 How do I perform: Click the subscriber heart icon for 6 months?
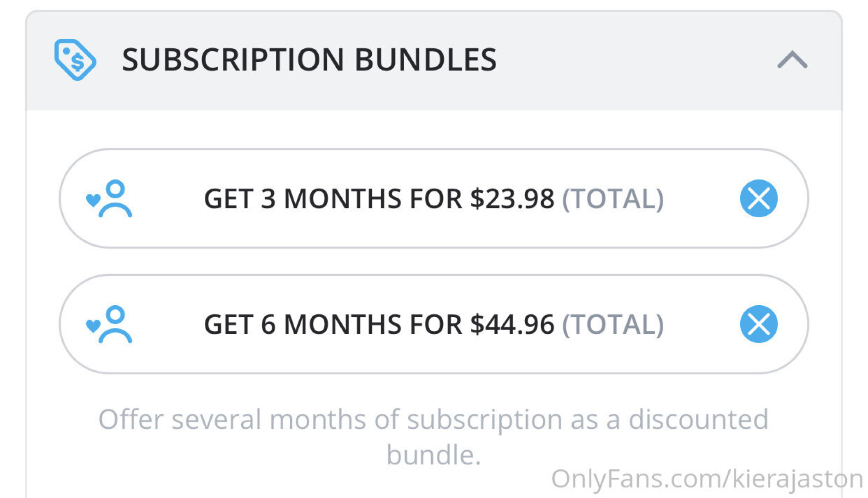tap(109, 325)
